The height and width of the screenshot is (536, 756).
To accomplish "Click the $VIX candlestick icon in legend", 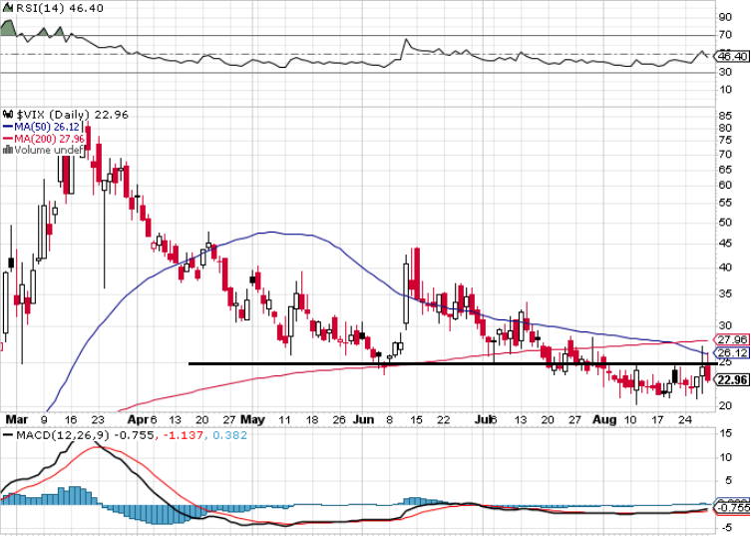I will (8, 115).
